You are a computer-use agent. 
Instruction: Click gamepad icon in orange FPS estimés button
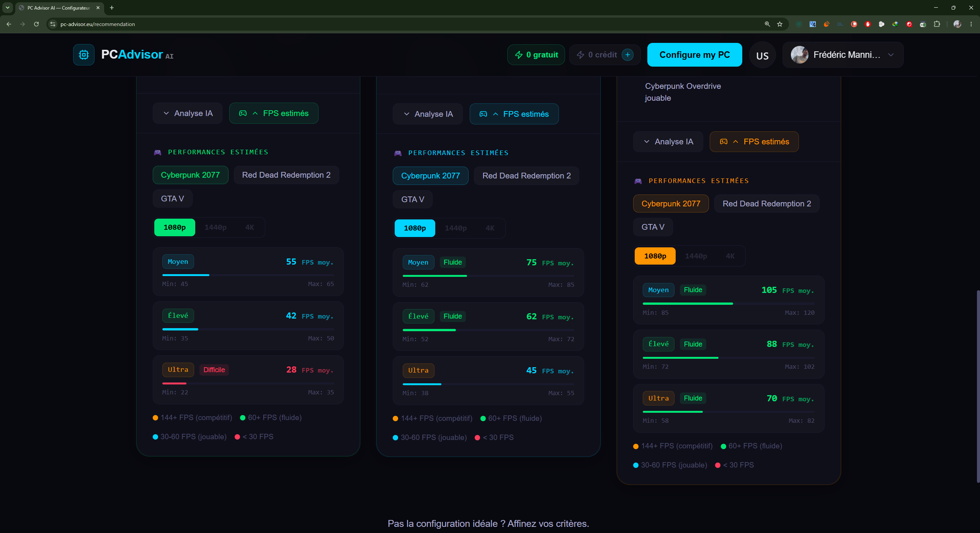[x=724, y=142]
